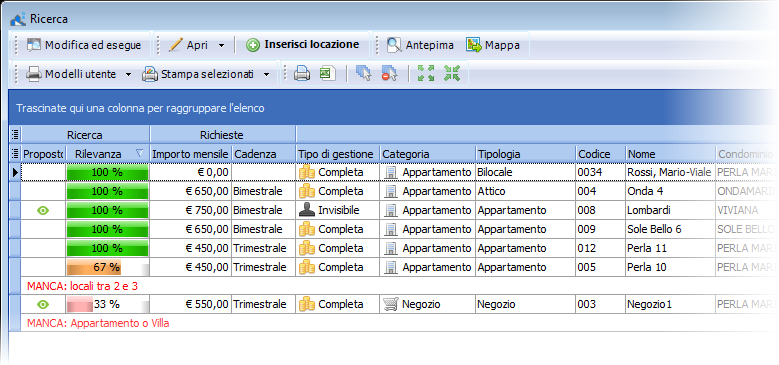
Task: Click the collapse all green arrows icon
Action: (x=452, y=73)
